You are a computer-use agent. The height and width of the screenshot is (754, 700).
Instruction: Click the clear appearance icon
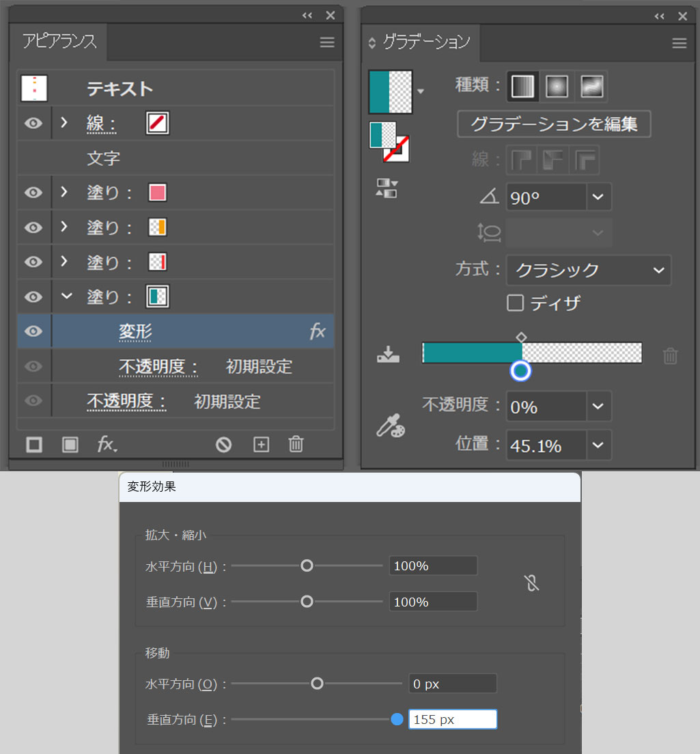click(223, 445)
